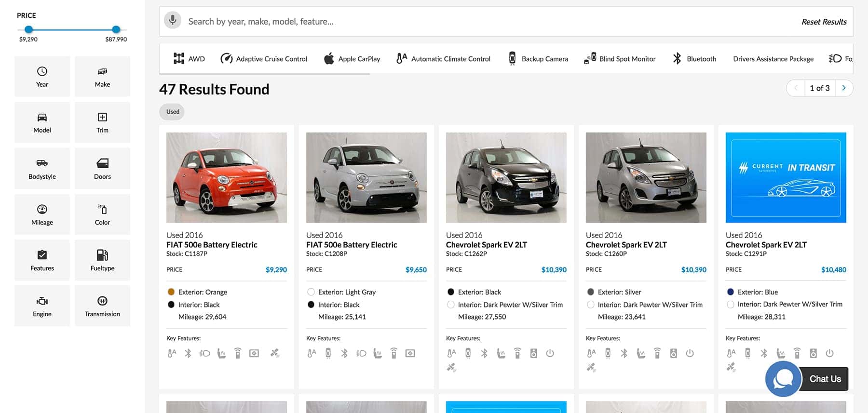Click the orange exterior color swatch
Image resolution: width=868 pixels, height=413 pixels.
(x=171, y=292)
